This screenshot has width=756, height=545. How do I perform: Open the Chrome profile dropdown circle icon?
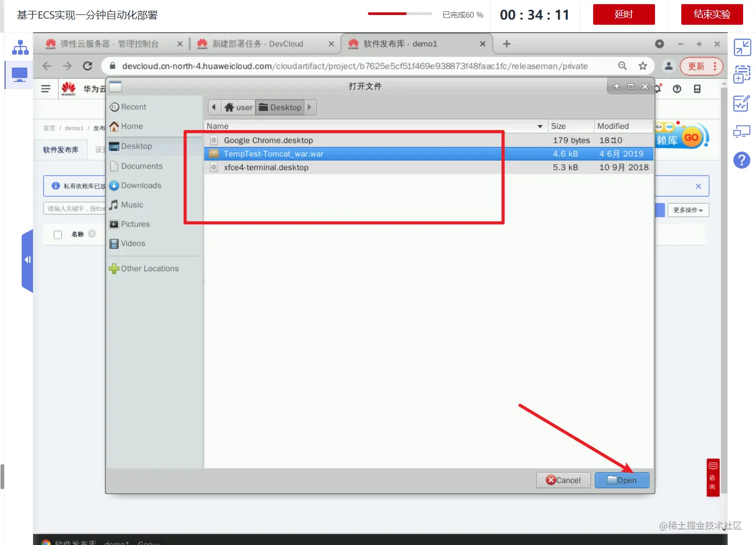tap(660, 44)
